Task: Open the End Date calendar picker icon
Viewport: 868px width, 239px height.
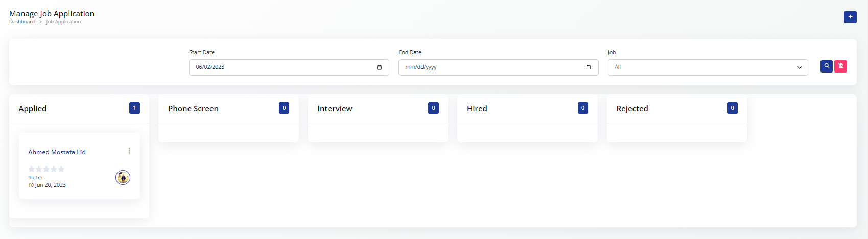Action: 589,67
